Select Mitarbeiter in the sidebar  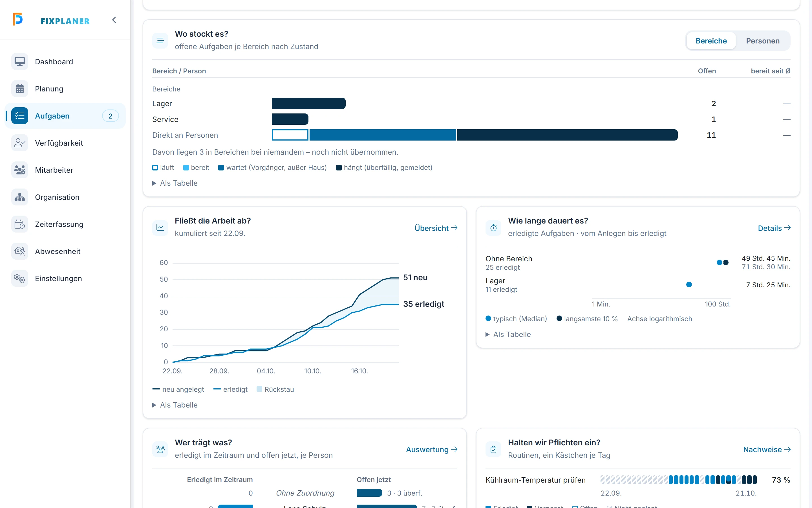click(x=65, y=170)
